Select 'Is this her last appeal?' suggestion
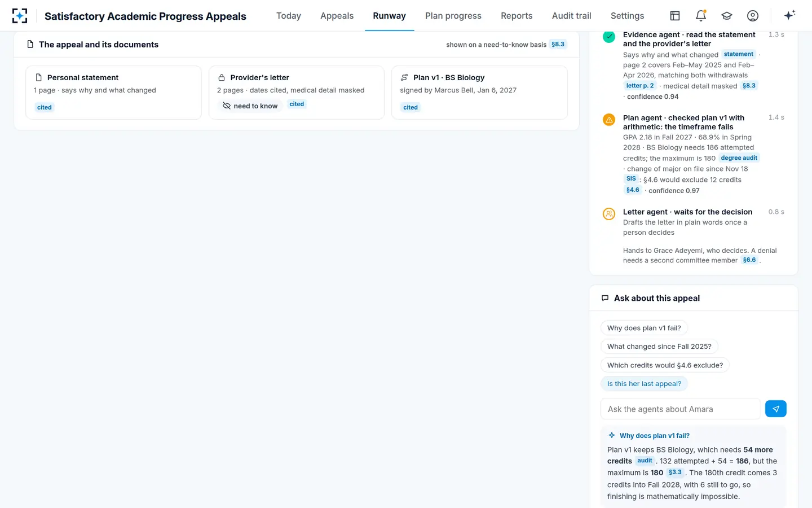The width and height of the screenshot is (812, 508). pos(644,384)
